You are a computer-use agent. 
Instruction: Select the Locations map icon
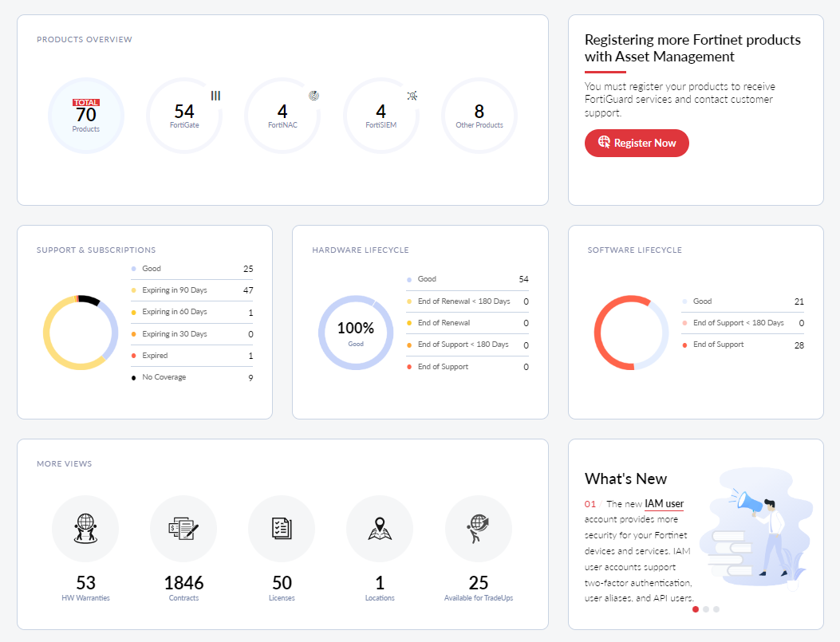[380, 528]
